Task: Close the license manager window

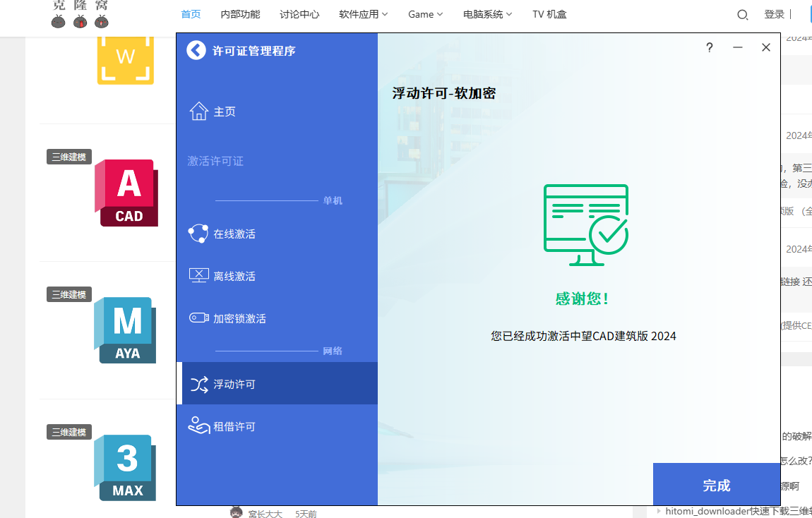Action: tap(766, 47)
